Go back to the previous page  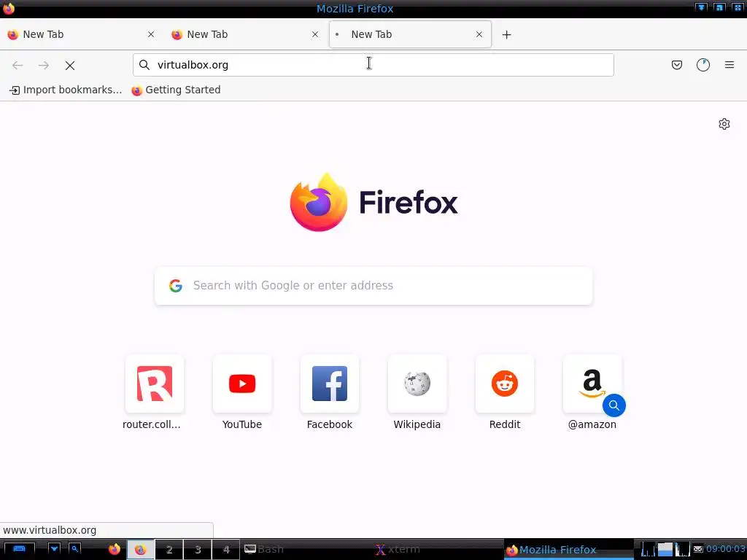pyautogui.click(x=18, y=65)
